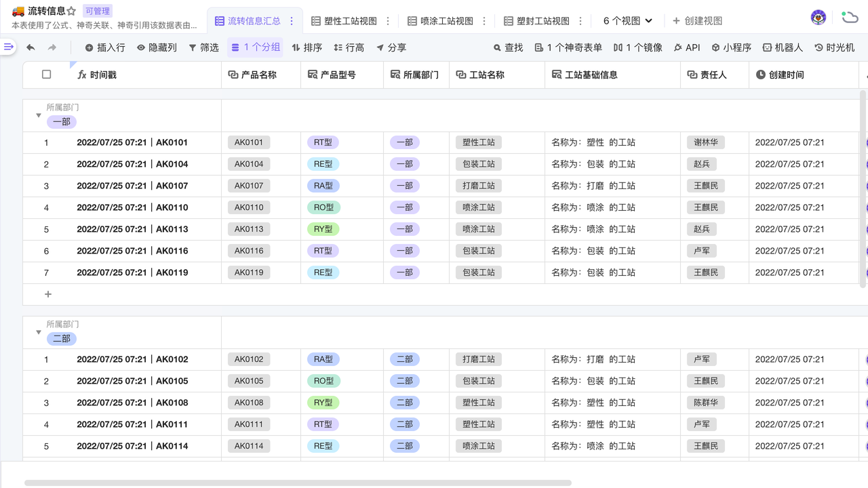Click the 创建时间 column header
This screenshot has width=868, height=488.
pyautogui.click(x=804, y=75)
